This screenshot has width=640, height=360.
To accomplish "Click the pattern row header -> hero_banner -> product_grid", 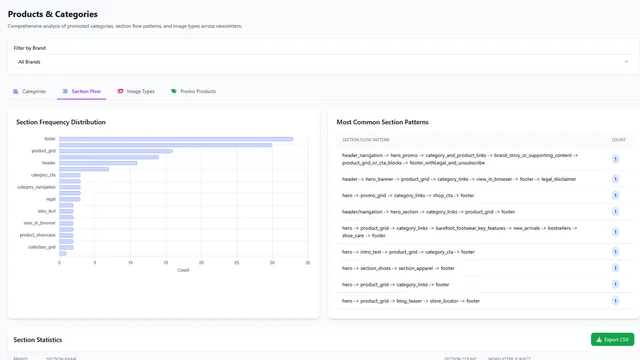I will pyautogui.click(x=484, y=179).
